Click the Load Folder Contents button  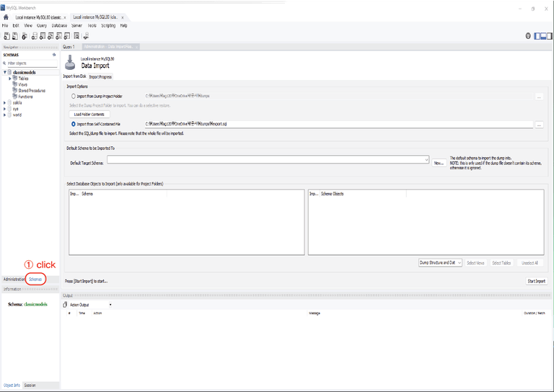(x=89, y=115)
